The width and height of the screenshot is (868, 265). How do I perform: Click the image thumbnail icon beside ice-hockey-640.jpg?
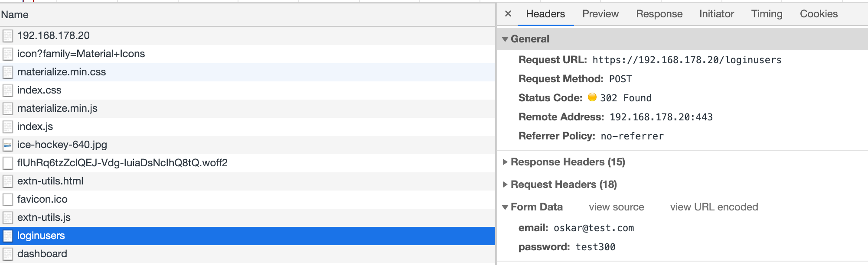(x=8, y=145)
